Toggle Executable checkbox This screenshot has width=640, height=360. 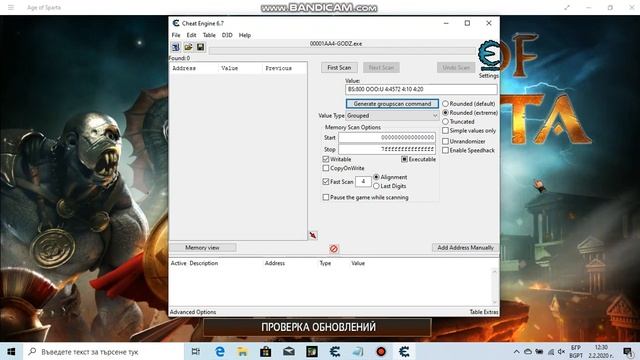pos(404,159)
